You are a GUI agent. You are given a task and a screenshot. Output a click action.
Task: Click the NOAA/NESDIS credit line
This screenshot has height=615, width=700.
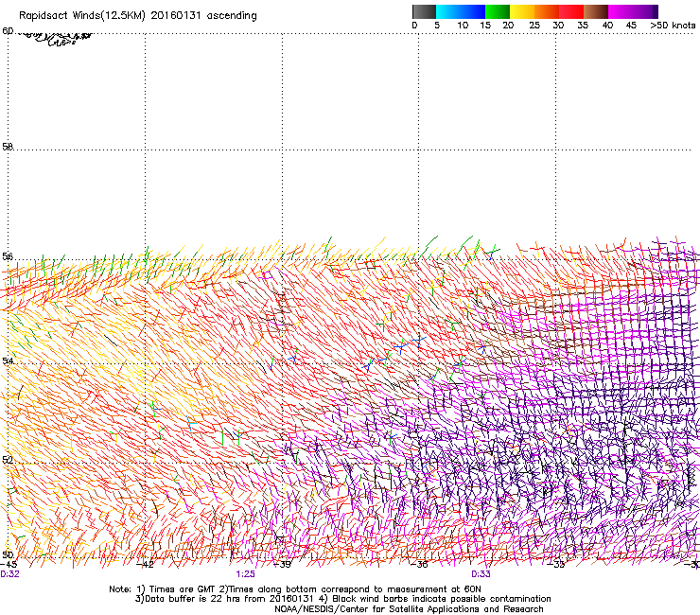coord(409,609)
